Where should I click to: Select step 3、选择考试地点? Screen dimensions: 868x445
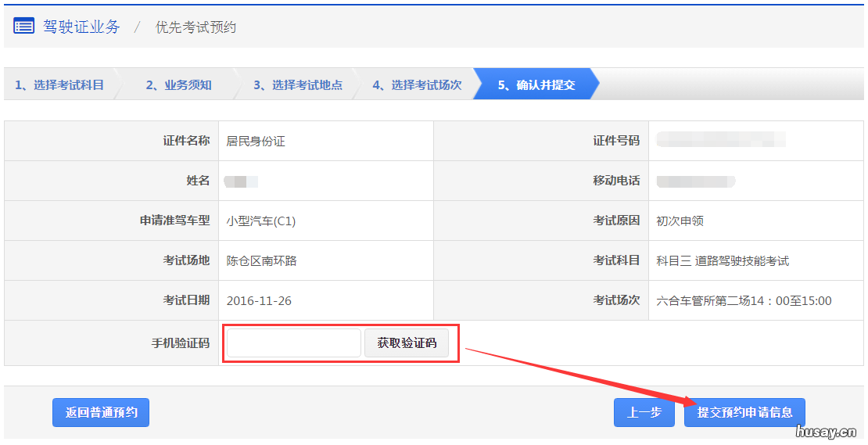coord(297,85)
